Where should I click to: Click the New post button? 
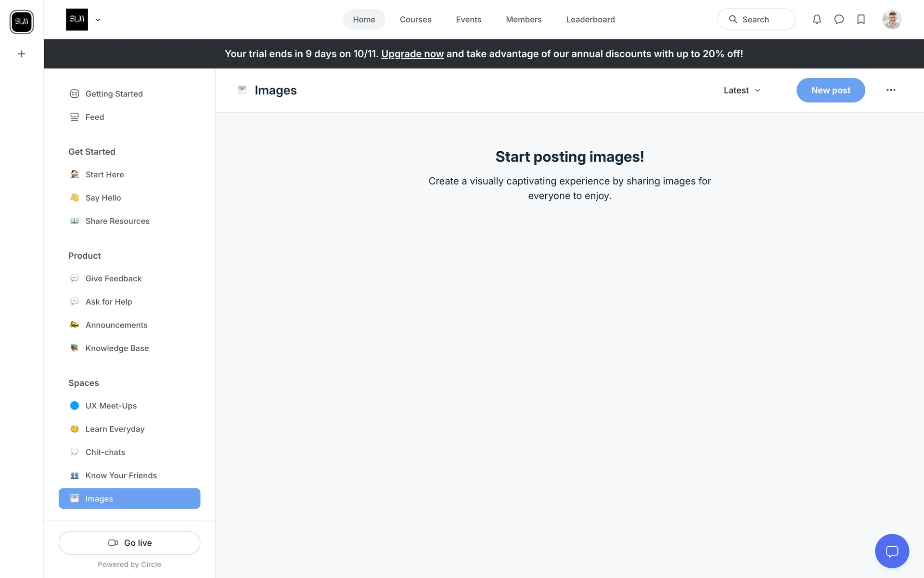point(830,90)
